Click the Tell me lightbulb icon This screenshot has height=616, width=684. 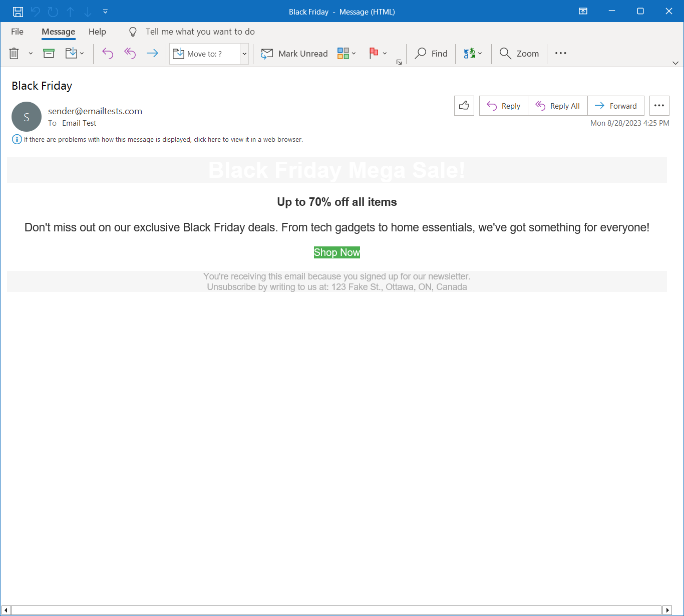click(133, 32)
